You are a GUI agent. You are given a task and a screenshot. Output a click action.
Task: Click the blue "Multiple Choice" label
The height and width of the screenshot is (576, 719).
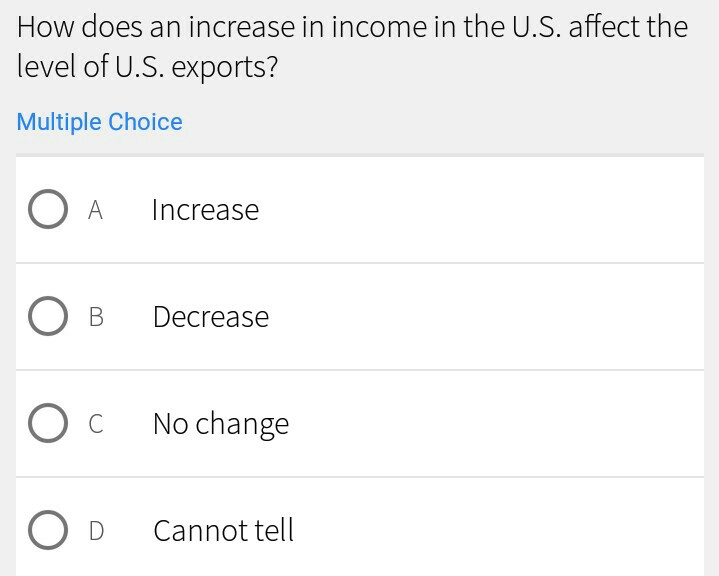(100, 122)
